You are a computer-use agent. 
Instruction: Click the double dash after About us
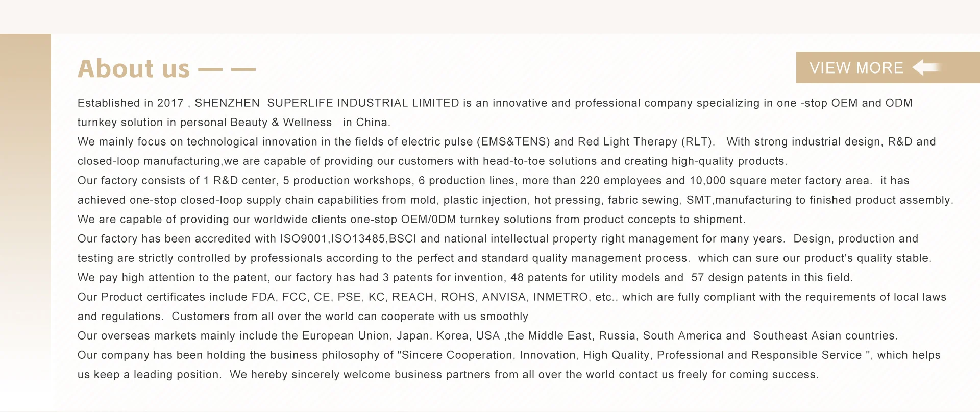tap(227, 69)
